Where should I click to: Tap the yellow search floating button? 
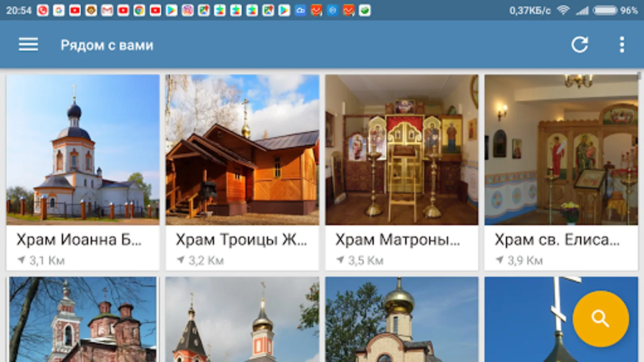(x=601, y=319)
